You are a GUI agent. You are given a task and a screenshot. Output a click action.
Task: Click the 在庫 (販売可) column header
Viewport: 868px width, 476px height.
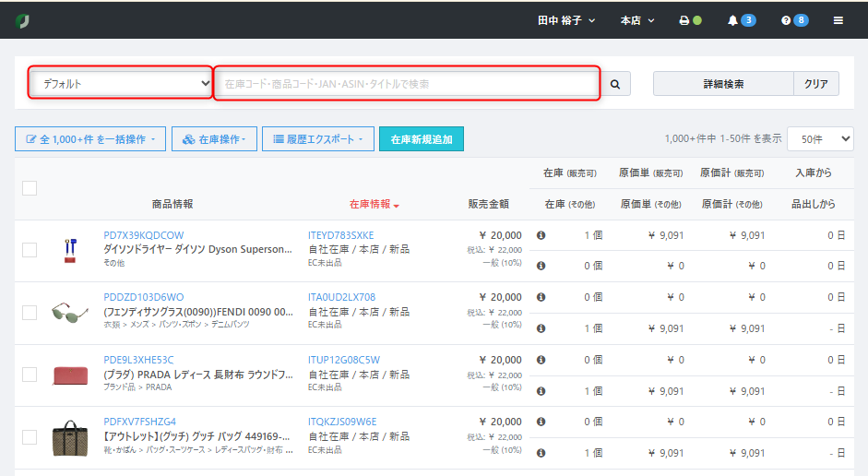click(570, 173)
